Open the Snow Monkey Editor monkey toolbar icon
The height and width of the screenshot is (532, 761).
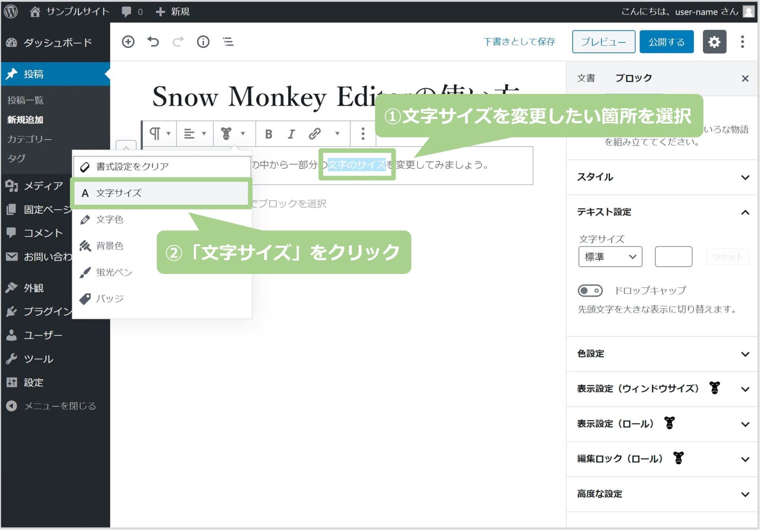tap(227, 133)
